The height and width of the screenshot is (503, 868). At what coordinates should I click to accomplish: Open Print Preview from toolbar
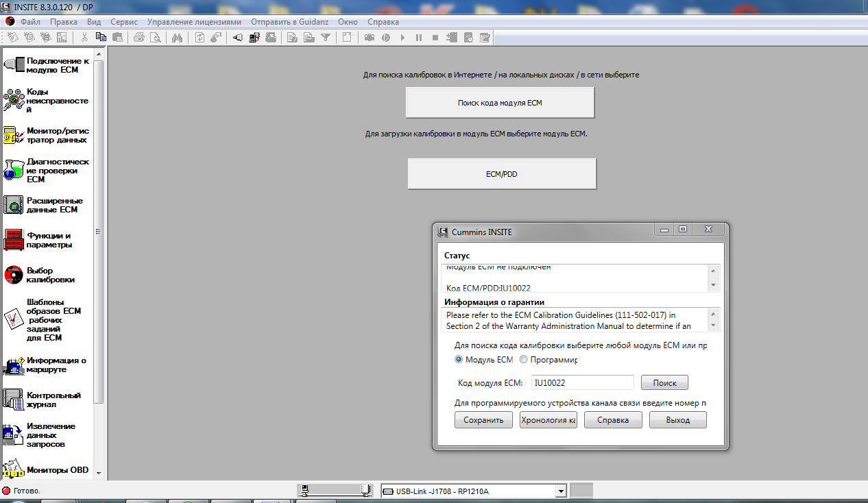click(156, 38)
